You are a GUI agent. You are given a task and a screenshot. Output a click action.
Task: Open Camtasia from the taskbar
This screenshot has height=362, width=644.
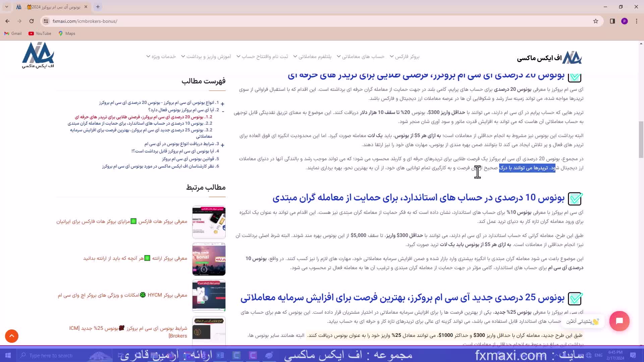[236, 355]
